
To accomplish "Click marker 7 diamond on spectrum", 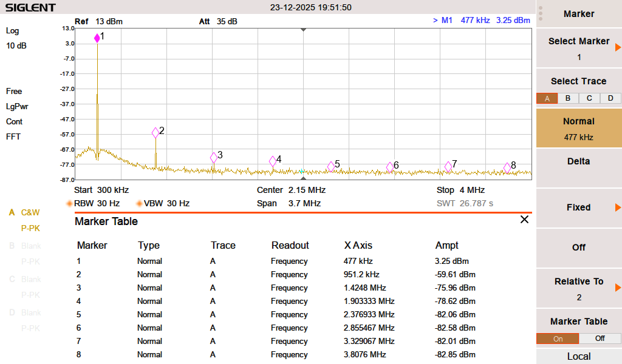I will click(x=448, y=166).
